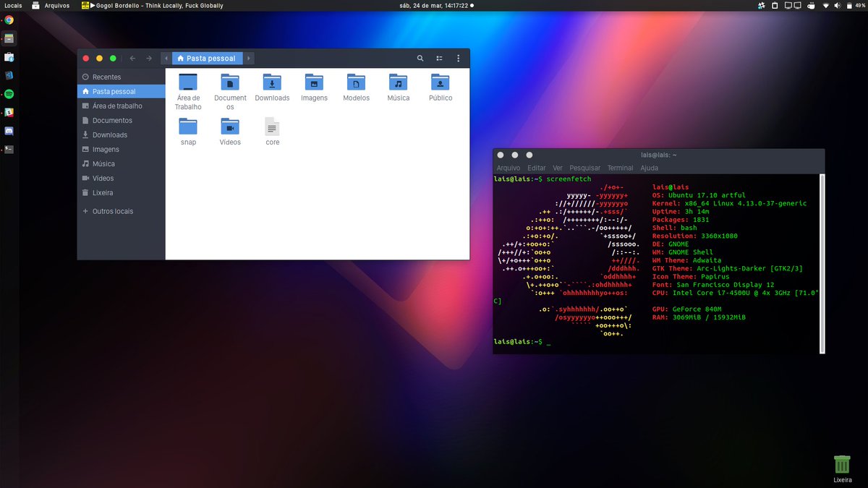
Task: Open Google Chrome from the dock
Action: [9, 20]
